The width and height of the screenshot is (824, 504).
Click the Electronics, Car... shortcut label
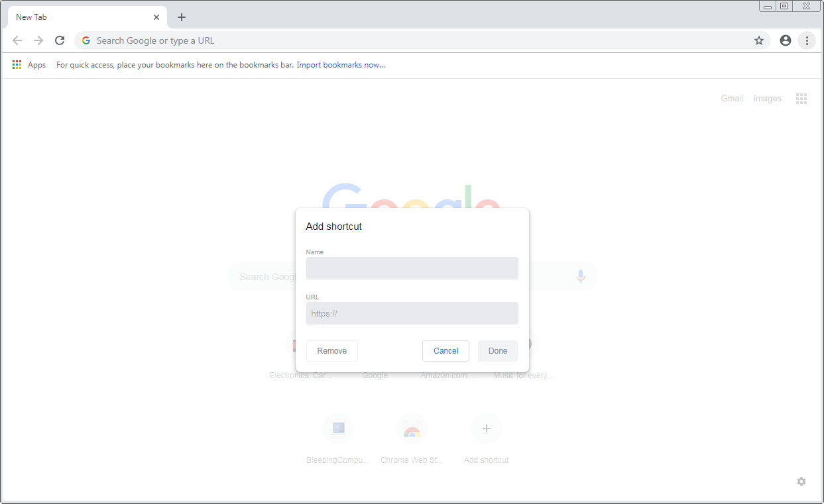tap(300, 376)
